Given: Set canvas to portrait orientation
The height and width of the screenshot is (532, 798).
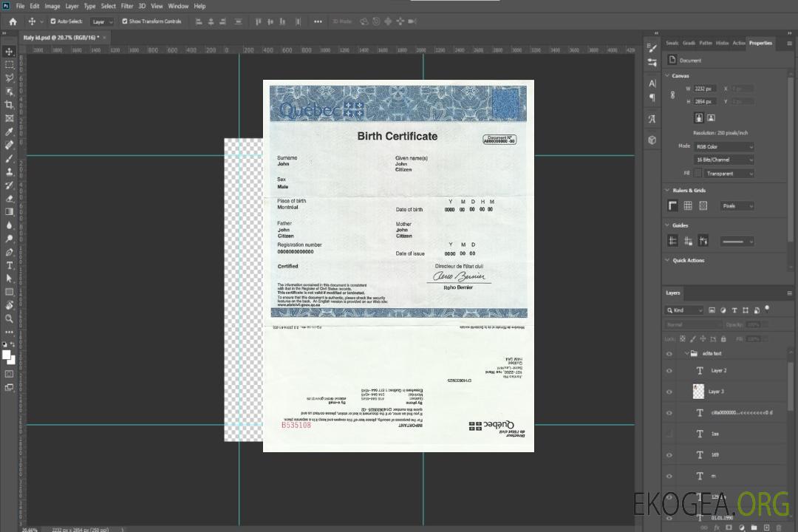Looking at the screenshot, I should [x=699, y=117].
